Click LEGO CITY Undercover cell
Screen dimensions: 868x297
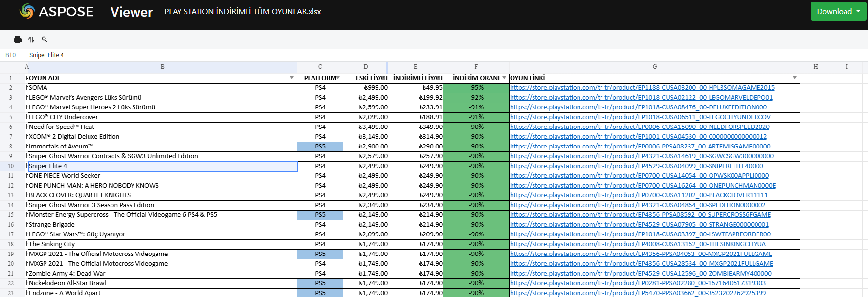click(163, 117)
